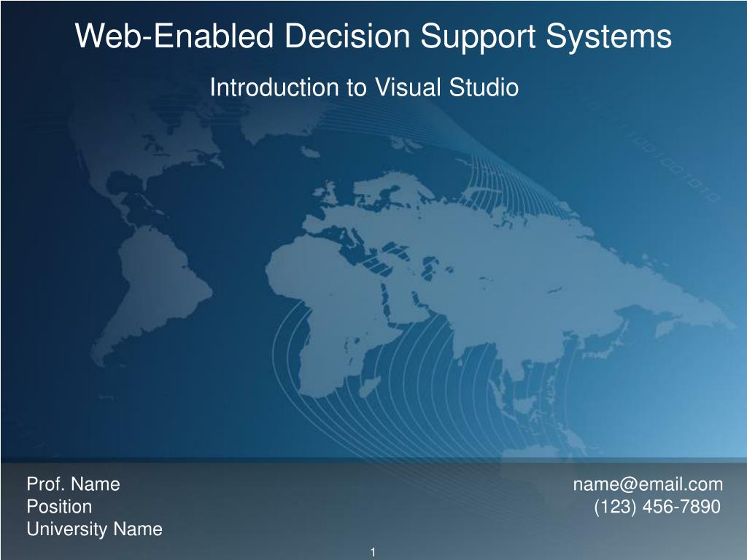747x560 pixels.
Task: Select the "Prof. Name" text line
Action: coord(74,484)
